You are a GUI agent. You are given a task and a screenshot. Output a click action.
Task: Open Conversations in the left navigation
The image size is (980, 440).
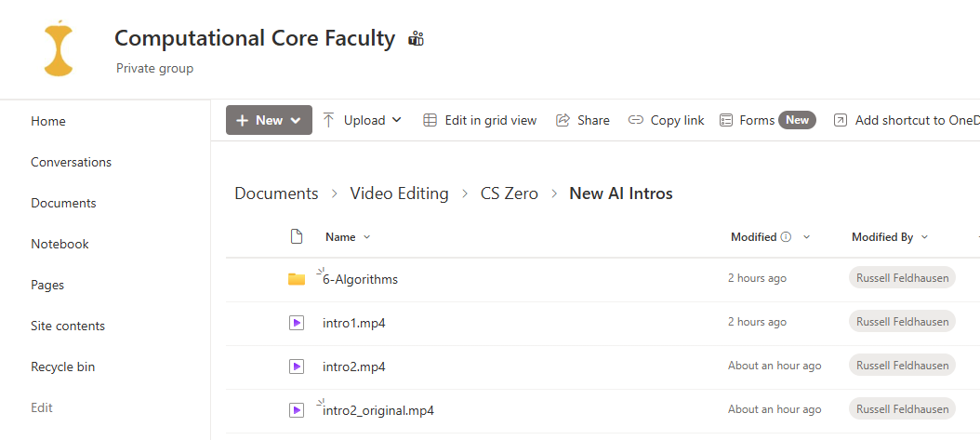pyautogui.click(x=72, y=162)
